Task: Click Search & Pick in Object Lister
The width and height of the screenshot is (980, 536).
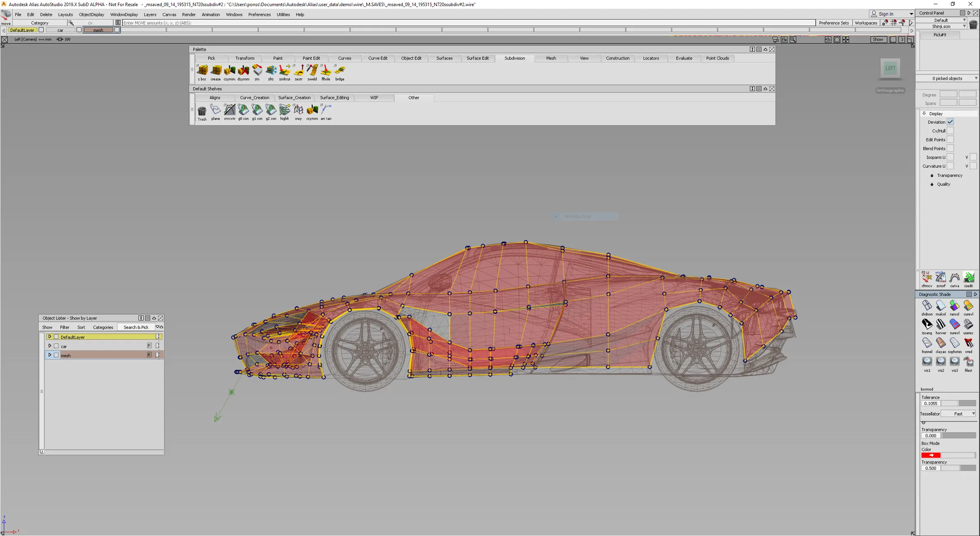Action: [136, 327]
